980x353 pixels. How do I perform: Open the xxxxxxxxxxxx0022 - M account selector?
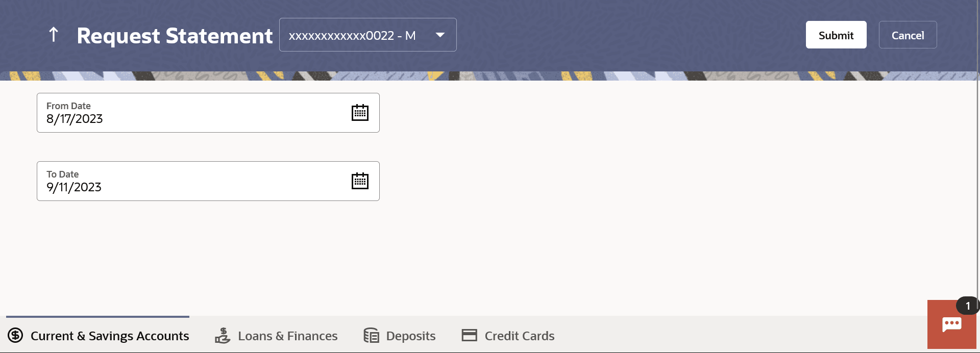(x=368, y=35)
